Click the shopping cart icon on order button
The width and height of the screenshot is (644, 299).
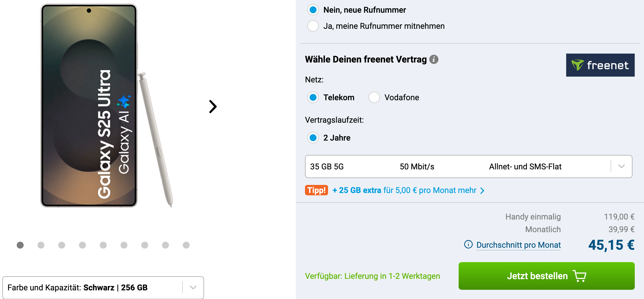click(579, 276)
